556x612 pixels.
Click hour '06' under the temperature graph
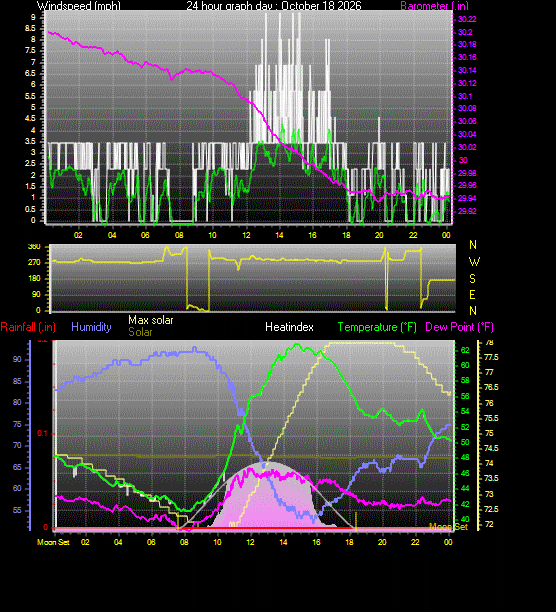(x=151, y=542)
